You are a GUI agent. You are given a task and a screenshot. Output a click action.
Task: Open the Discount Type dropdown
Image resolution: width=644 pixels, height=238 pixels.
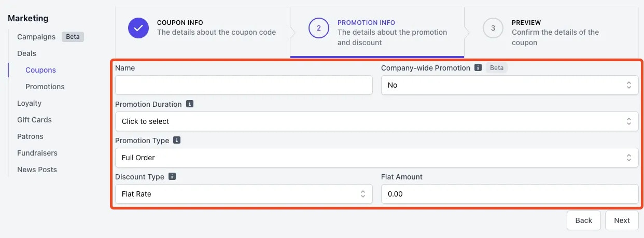pyautogui.click(x=244, y=194)
